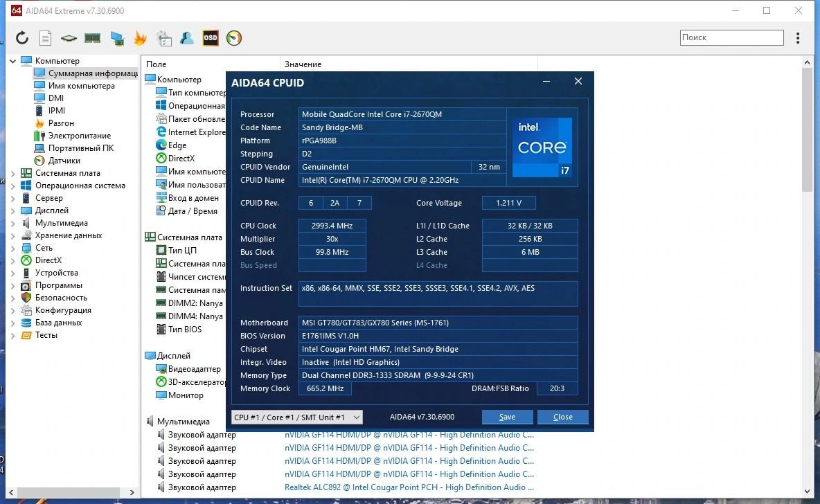The height and width of the screenshot is (504, 820).
Task: Click the 3D-акселератор row icon
Action: pyautogui.click(x=161, y=381)
